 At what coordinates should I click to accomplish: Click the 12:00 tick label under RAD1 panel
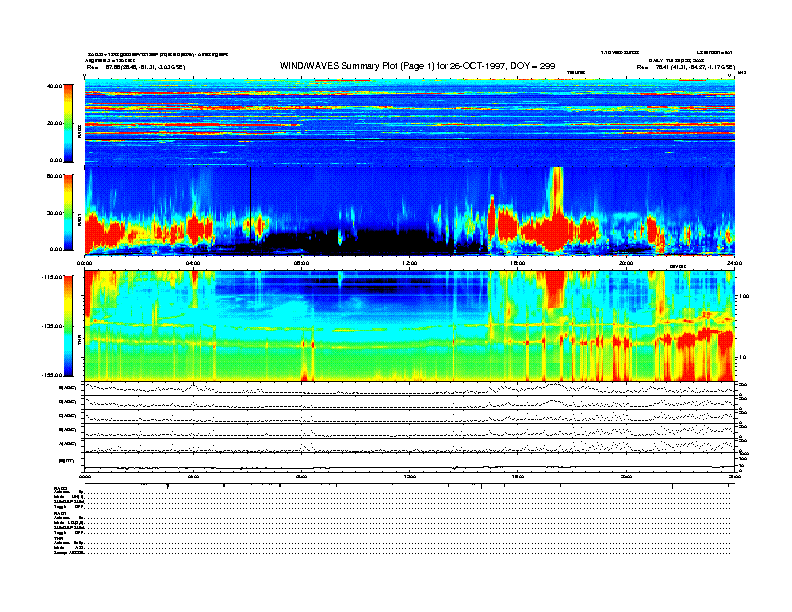point(409,263)
